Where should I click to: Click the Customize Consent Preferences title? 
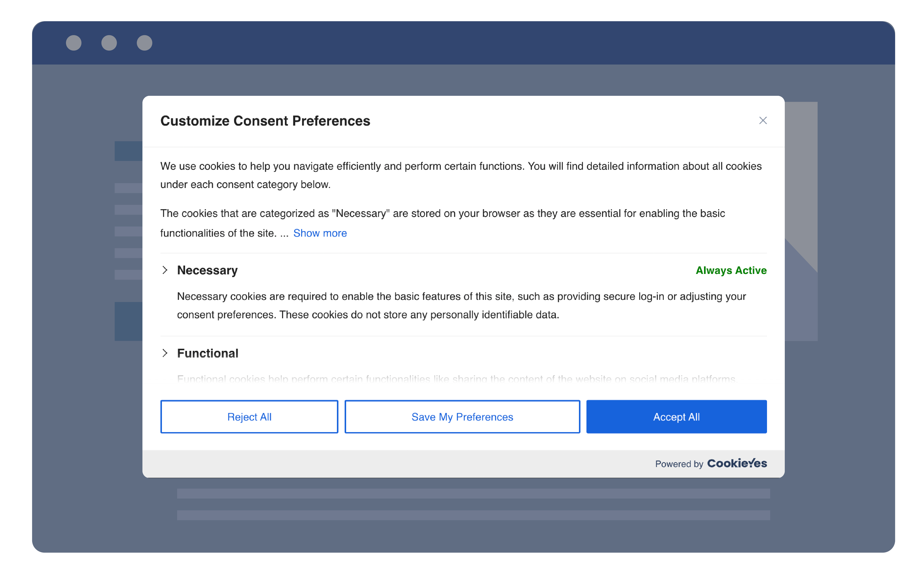(265, 121)
